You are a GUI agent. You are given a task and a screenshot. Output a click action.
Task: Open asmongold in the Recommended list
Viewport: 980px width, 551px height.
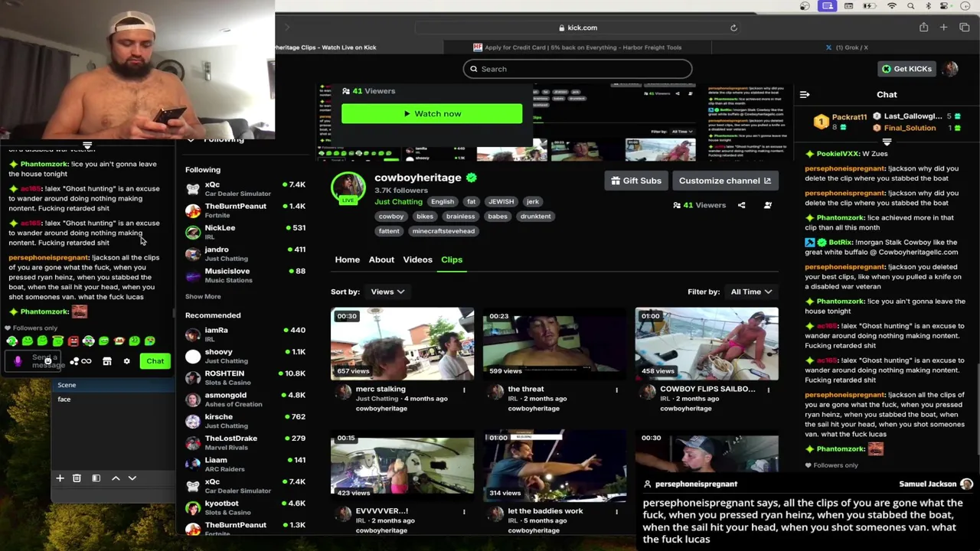[245, 399]
